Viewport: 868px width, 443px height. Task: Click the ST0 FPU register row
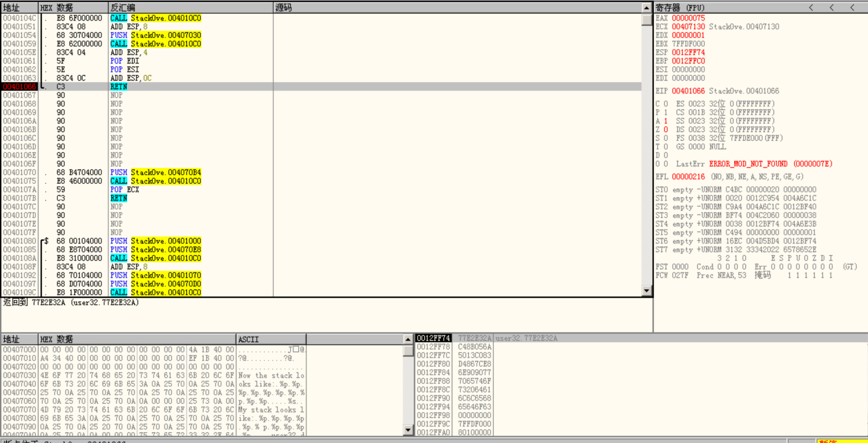point(736,190)
